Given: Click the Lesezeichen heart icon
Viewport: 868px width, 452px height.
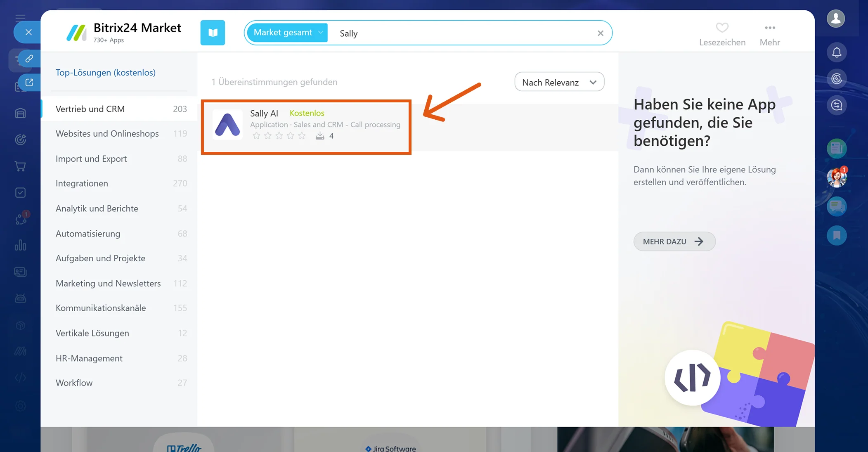Looking at the screenshot, I should coord(722,28).
